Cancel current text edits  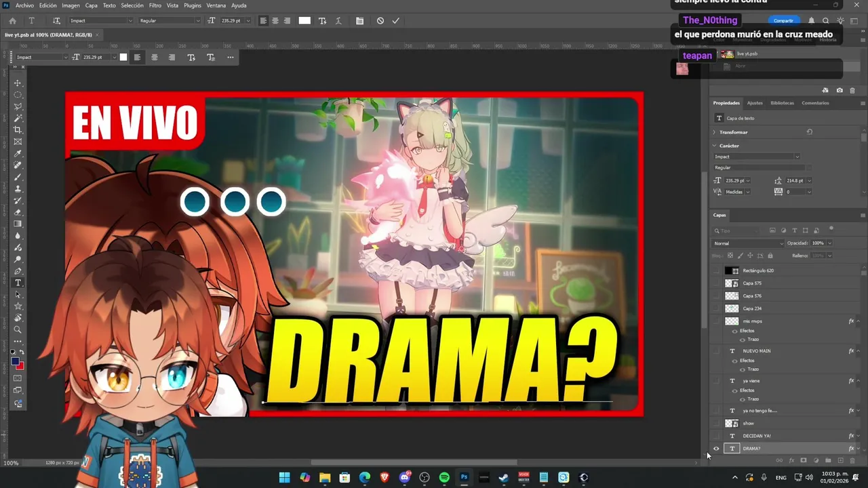coord(380,20)
